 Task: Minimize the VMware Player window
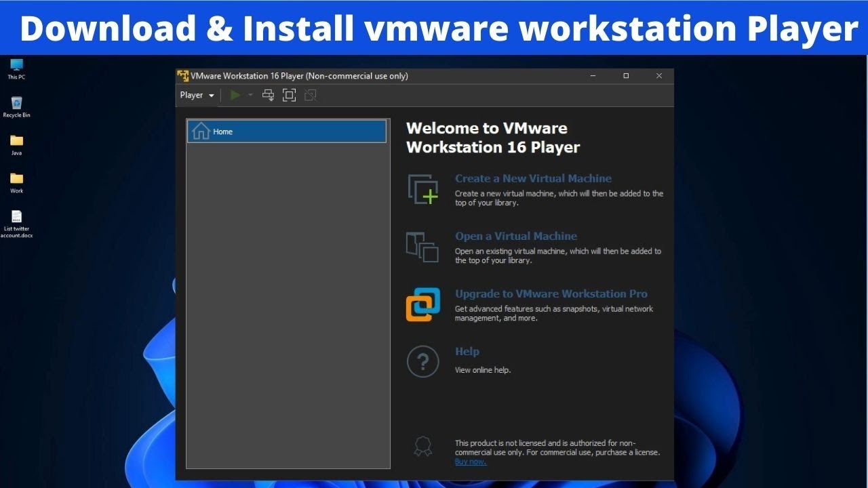coord(593,76)
